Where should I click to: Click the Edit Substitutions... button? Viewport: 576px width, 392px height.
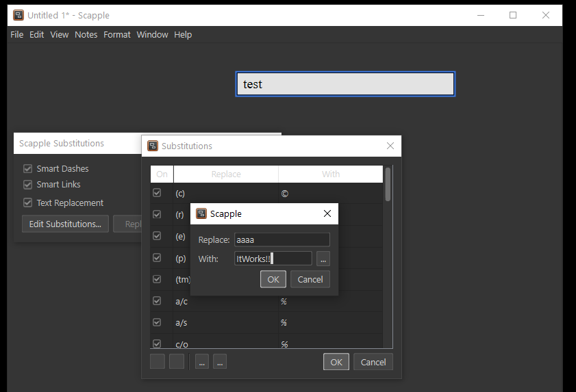click(x=65, y=224)
